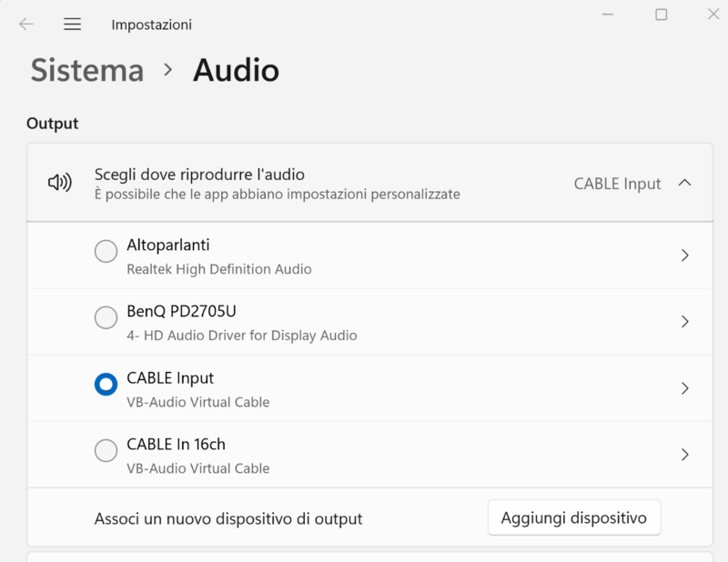Minimize the Impostazioni window
This screenshot has width=728, height=562.
click(610, 15)
